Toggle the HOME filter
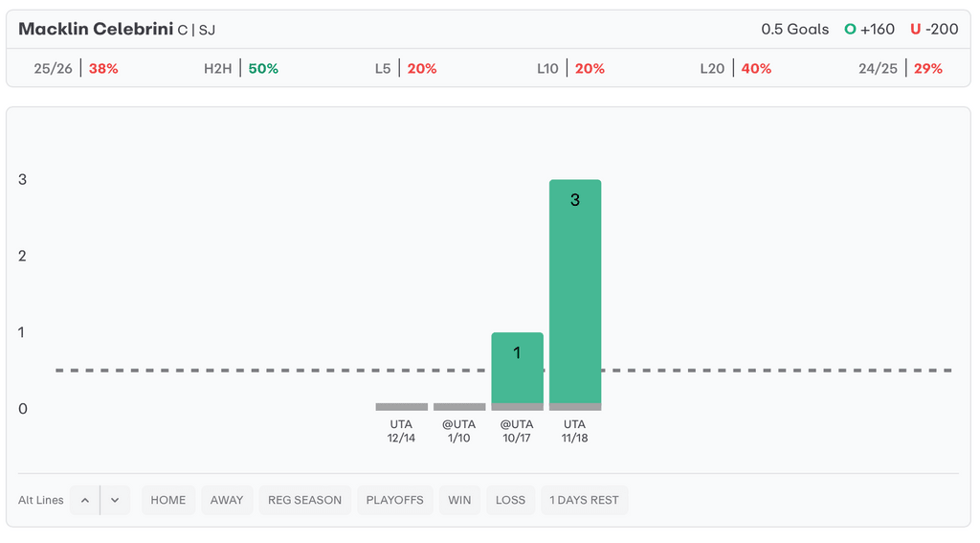 (168, 500)
